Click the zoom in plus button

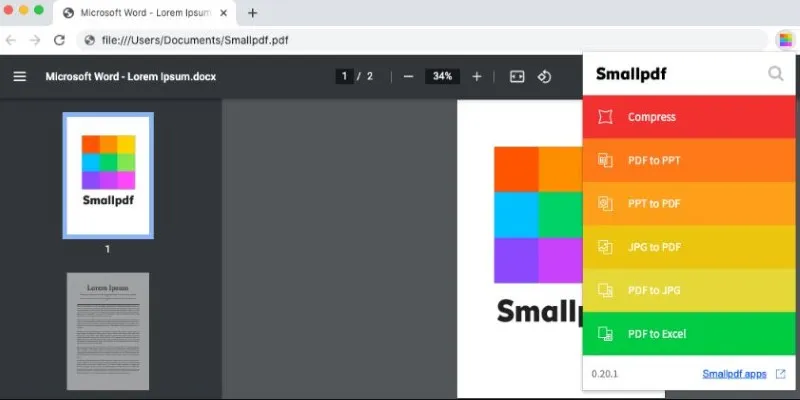(477, 77)
